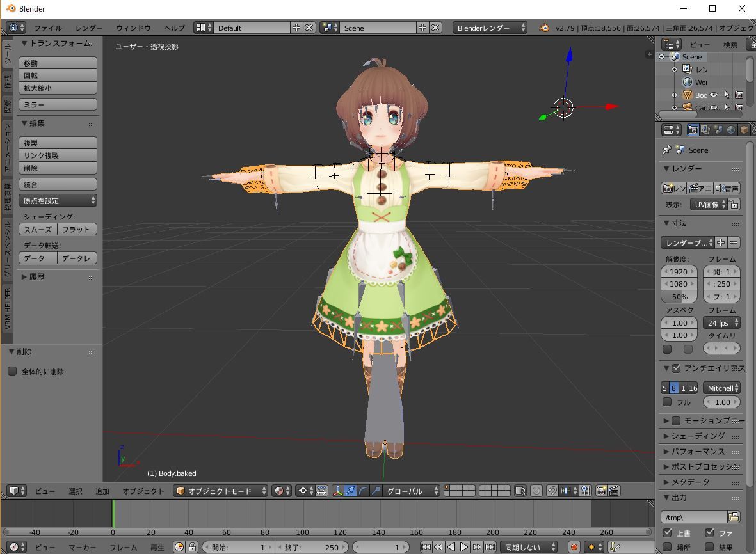Select the rotate manipulator icon
756x554 pixels.
(x=363, y=491)
